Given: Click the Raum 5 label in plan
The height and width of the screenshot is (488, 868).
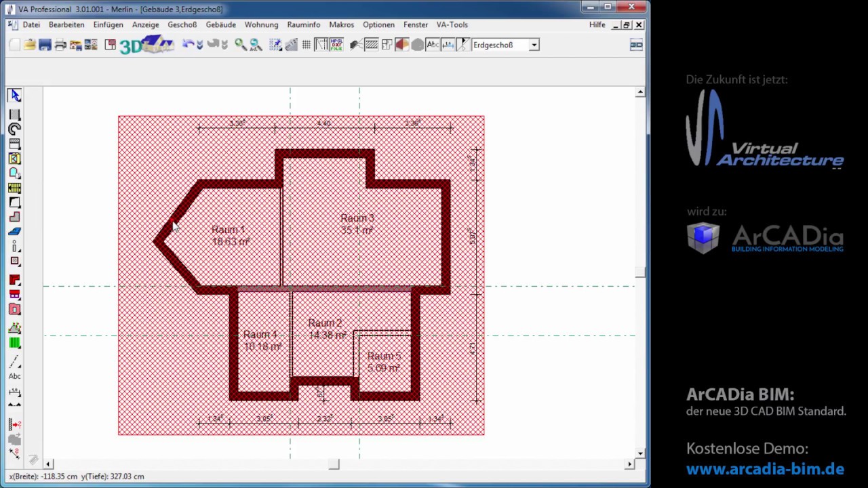Looking at the screenshot, I should (384, 357).
